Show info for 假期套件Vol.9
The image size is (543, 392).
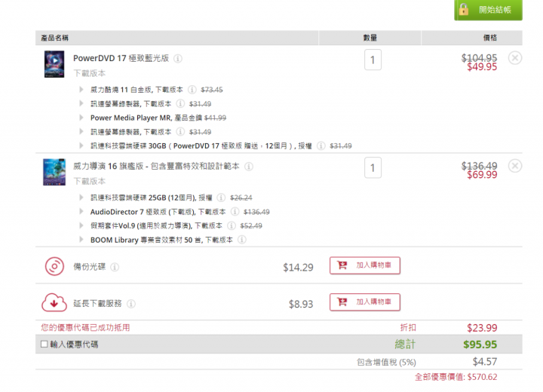[x=231, y=226]
